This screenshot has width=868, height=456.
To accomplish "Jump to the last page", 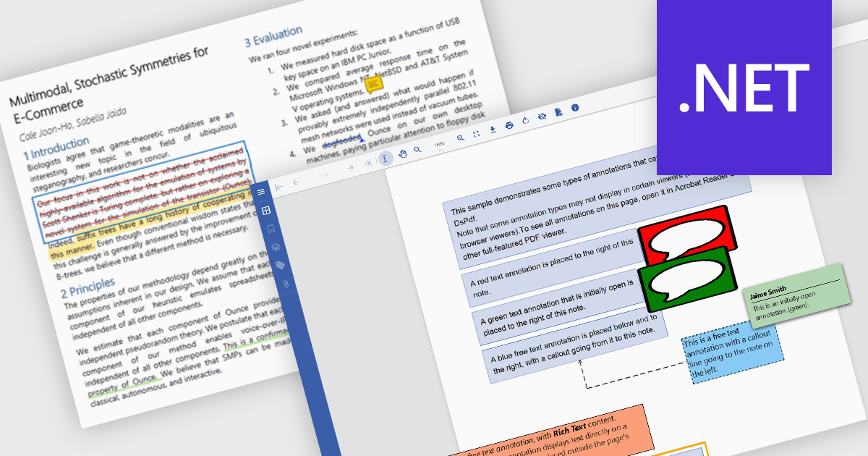I will tap(367, 164).
